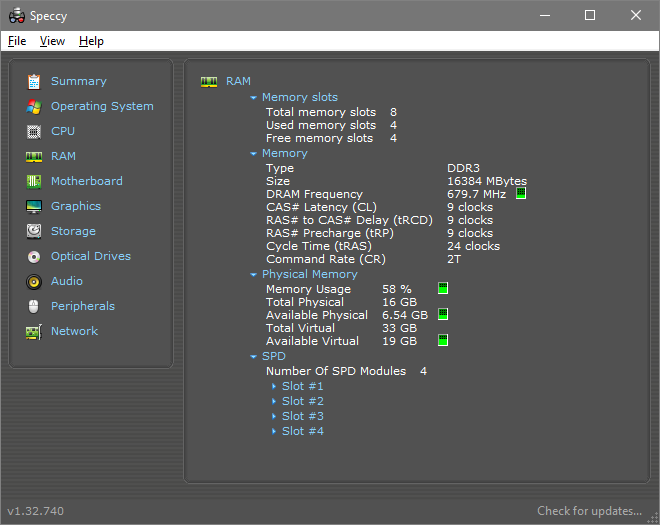
Task: Expand Slot #1 details
Action: (x=274, y=386)
